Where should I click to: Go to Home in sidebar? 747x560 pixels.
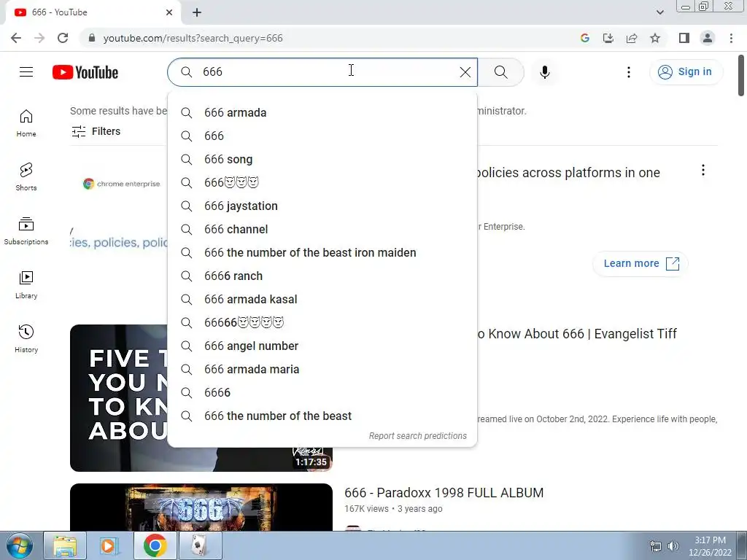pos(26,122)
